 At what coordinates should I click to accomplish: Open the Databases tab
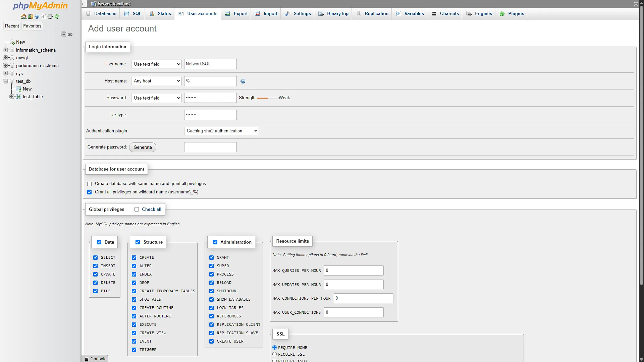click(x=101, y=14)
